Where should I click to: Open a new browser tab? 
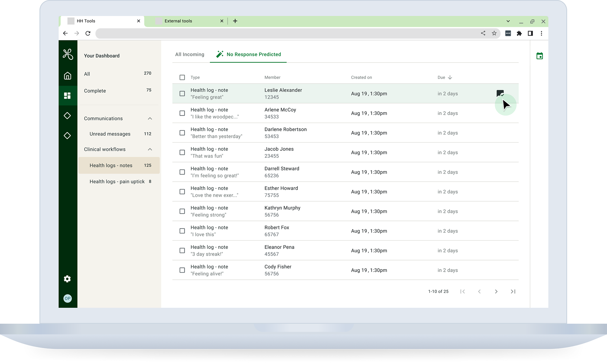click(235, 21)
